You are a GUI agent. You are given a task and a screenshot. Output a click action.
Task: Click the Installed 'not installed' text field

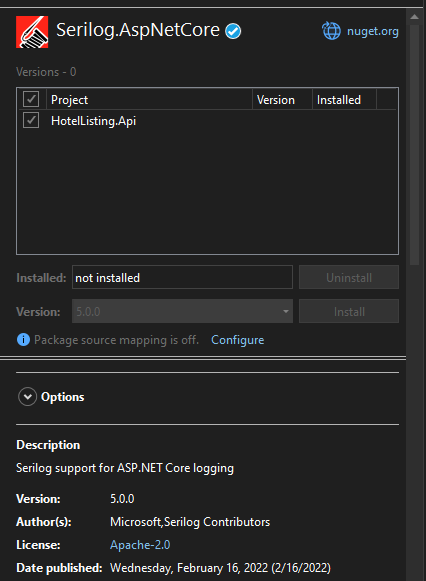pyautogui.click(x=182, y=277)
